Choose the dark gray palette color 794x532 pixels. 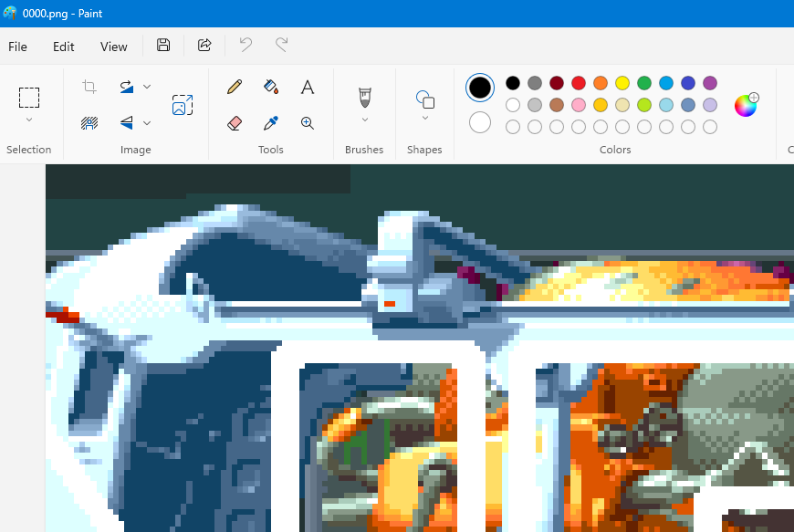pos(535,83)
